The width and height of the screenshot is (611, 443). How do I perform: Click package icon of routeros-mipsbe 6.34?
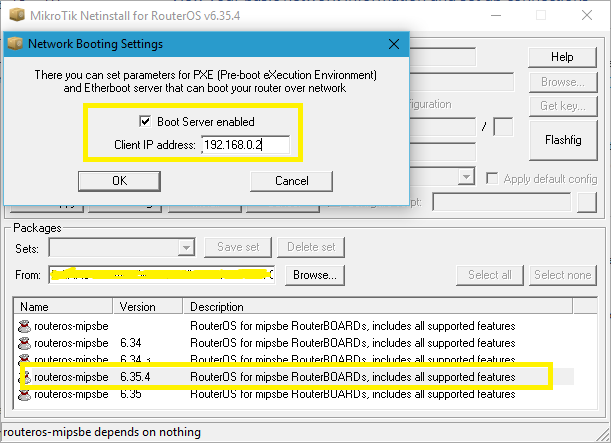pos(24,343)
